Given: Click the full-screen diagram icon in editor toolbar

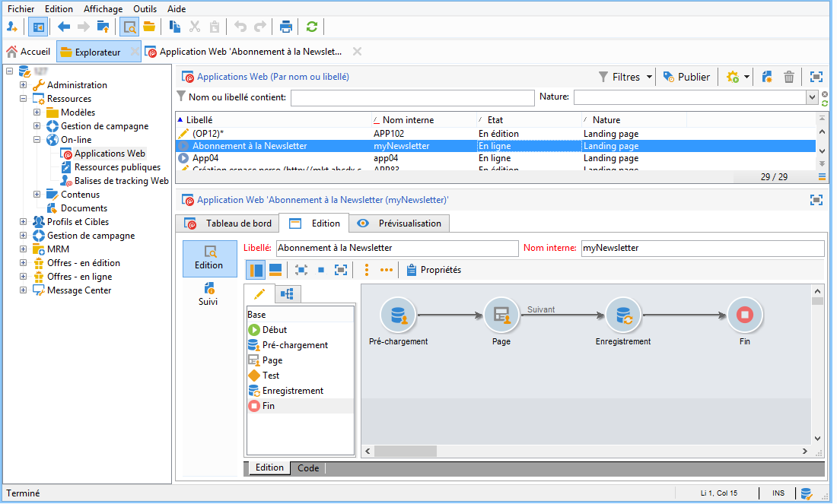Looking at the screenshot, I should coord(341,270).
